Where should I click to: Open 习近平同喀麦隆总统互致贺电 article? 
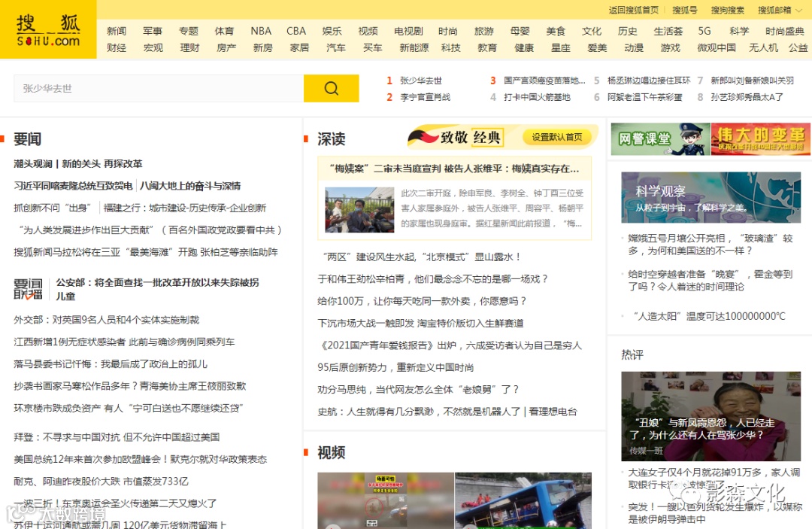pos(73,185)
